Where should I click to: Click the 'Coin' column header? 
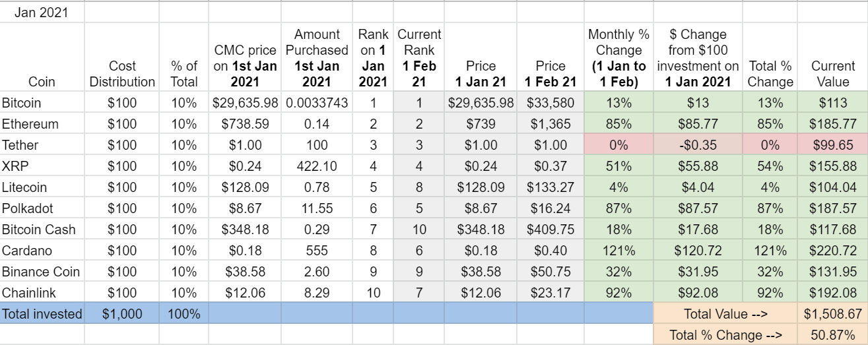42,57
